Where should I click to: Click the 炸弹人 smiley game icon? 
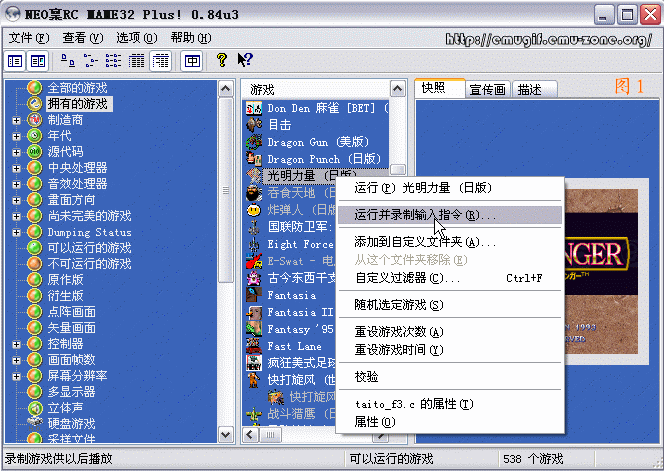tap(254, 210)
